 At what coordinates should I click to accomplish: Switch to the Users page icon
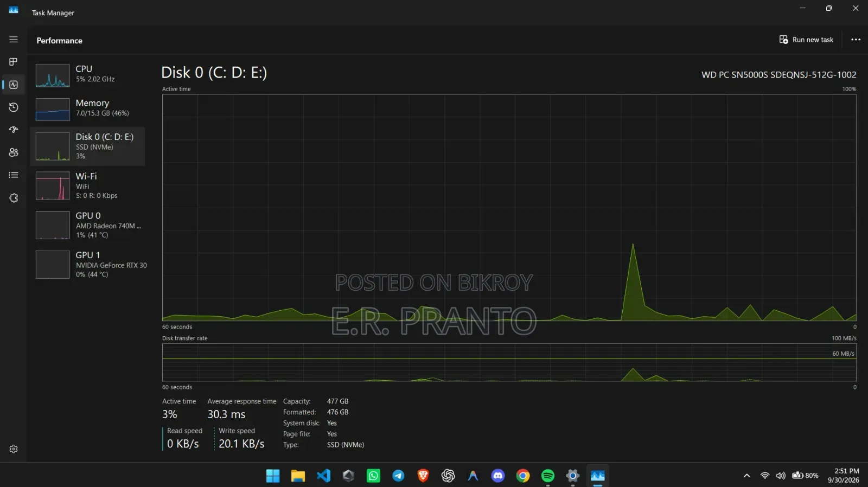tap(14, 152)
